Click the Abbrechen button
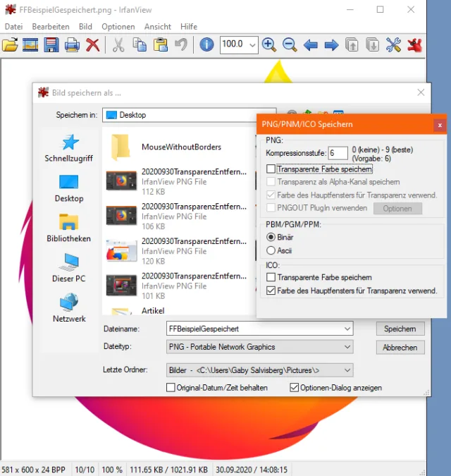Image resolution: width=451 pixels, height=476 pixels. click(x=400, y=347)
